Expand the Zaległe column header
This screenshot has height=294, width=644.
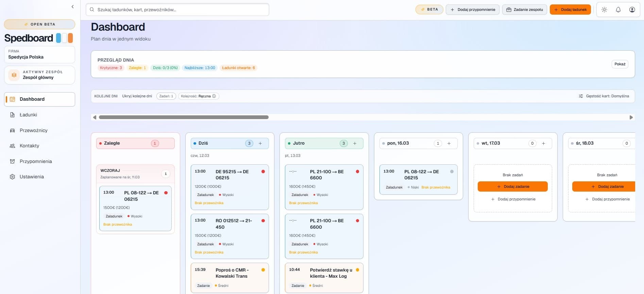point(135,143)
